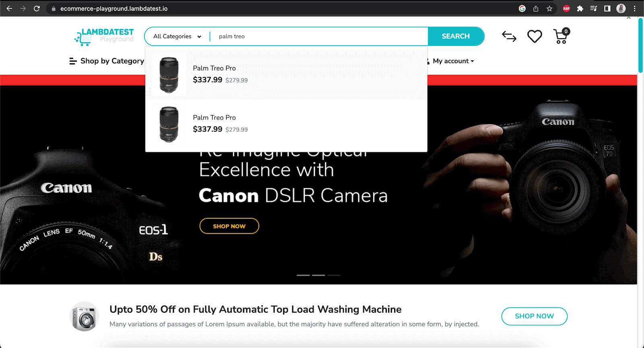The width and height of the screenshot is (644, 348).
Task: Open the Shop by Category menu
Action: click(107, 61)
